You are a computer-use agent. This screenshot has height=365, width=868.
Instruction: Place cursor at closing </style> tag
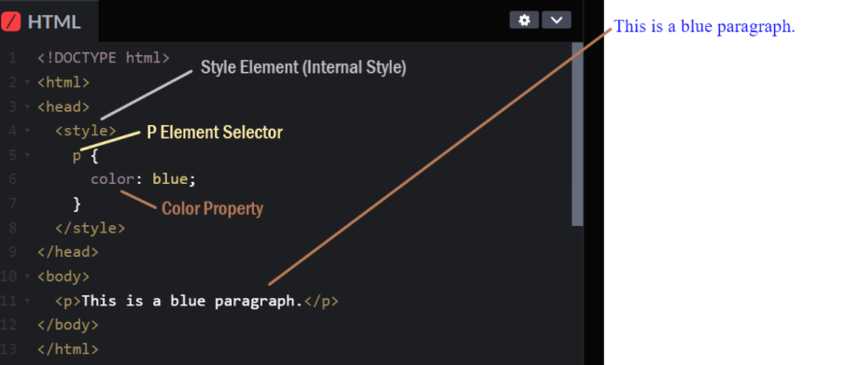[90, 228]
